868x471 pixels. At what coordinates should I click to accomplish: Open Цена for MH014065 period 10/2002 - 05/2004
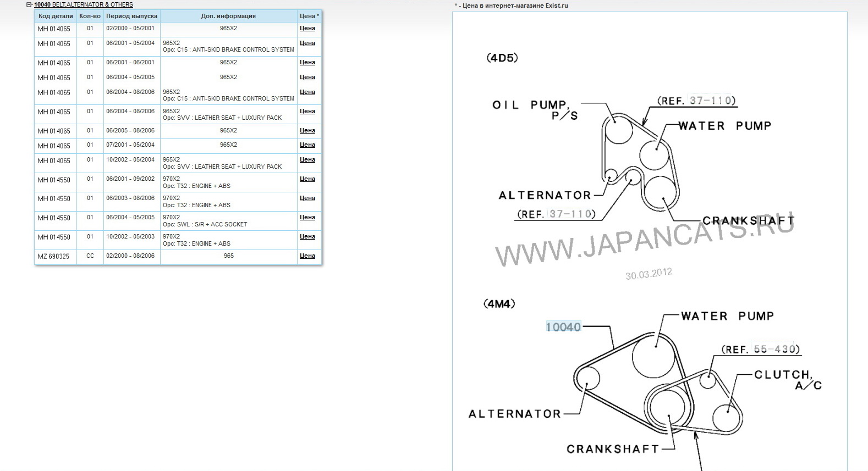click(307, 159)
